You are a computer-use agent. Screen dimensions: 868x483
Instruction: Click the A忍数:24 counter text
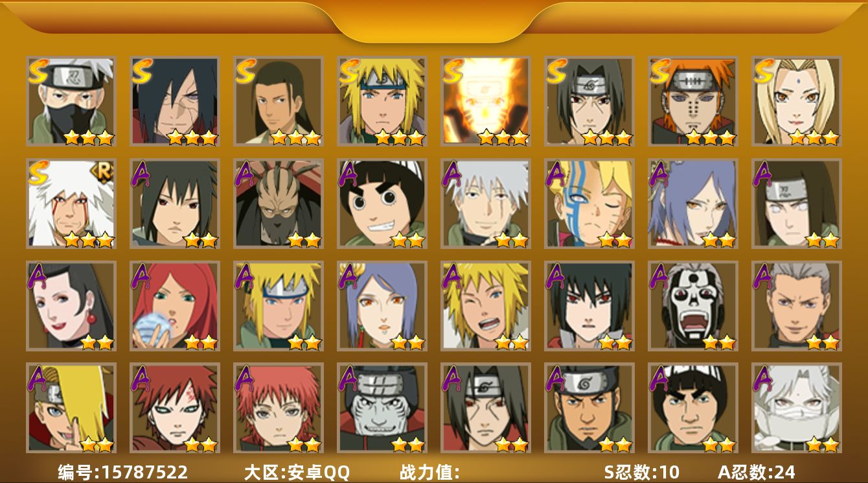click(757, 472)
